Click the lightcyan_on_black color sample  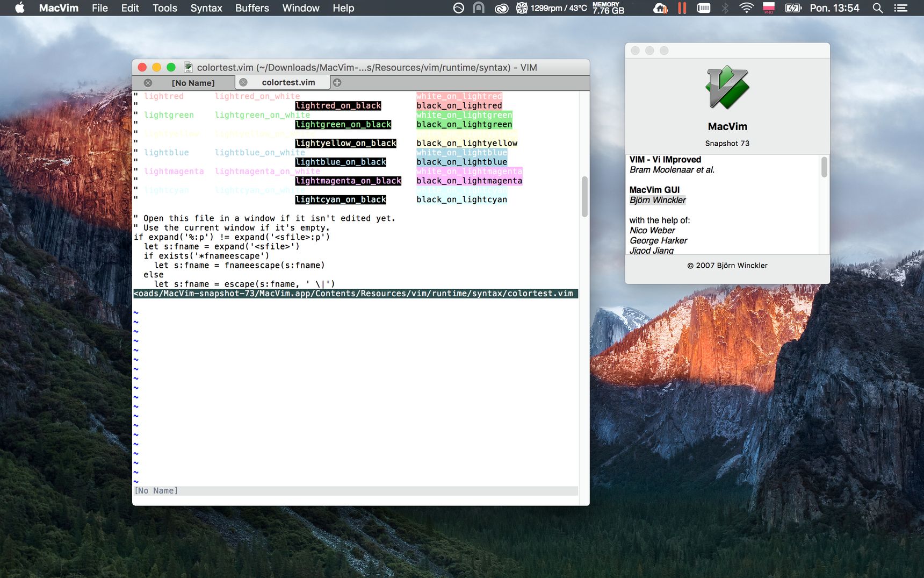click(341, 200)
